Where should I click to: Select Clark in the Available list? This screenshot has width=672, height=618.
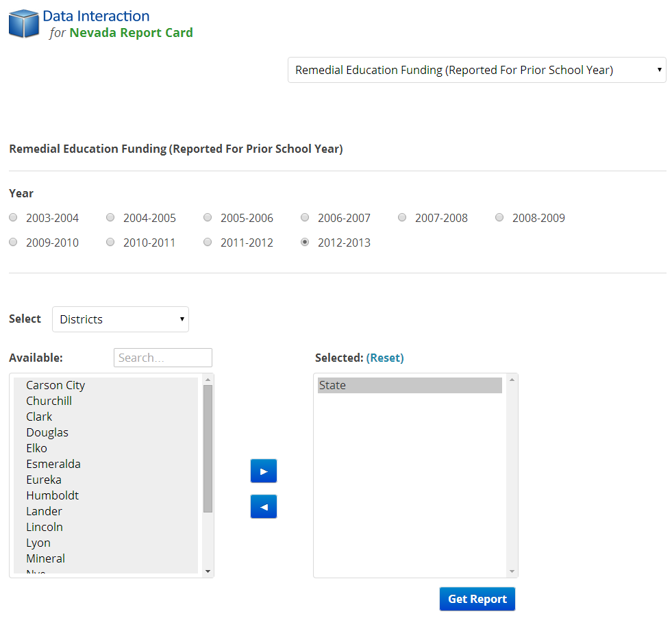point(106,417)
